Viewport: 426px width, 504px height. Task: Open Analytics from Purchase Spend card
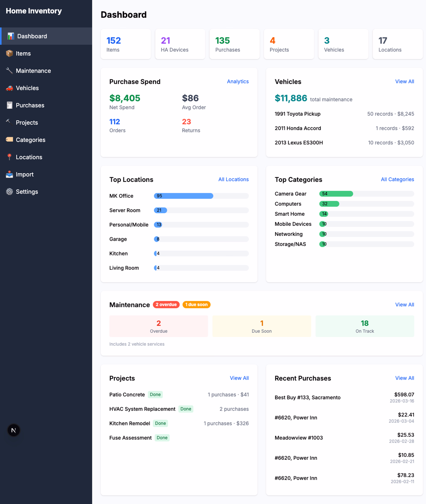(x=238, y=81)
